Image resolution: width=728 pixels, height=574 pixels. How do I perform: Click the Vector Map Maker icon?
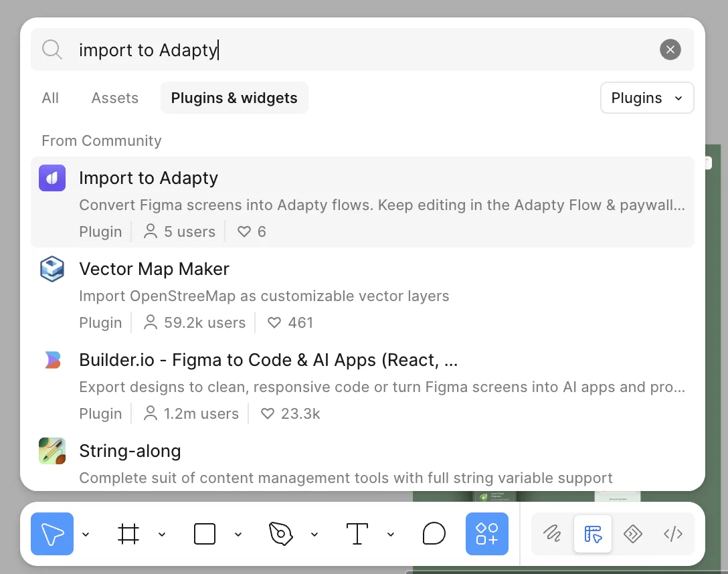click(x=52, y=269)
